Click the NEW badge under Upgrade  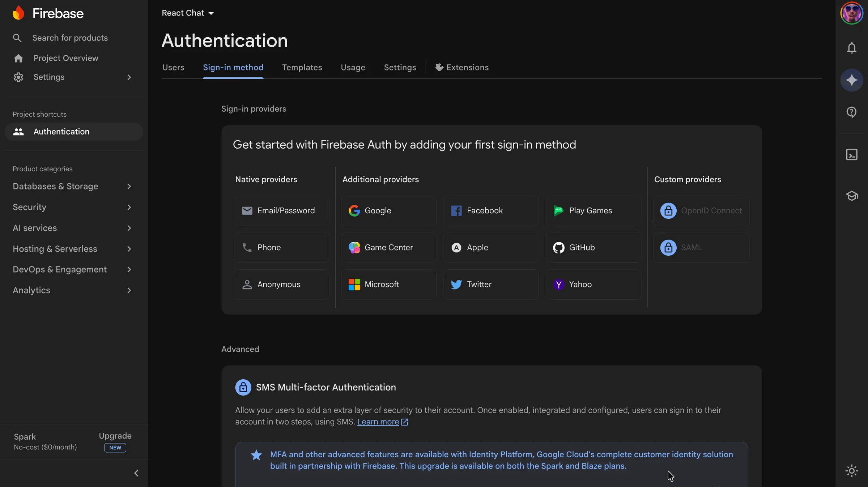(x=115, y=448)
